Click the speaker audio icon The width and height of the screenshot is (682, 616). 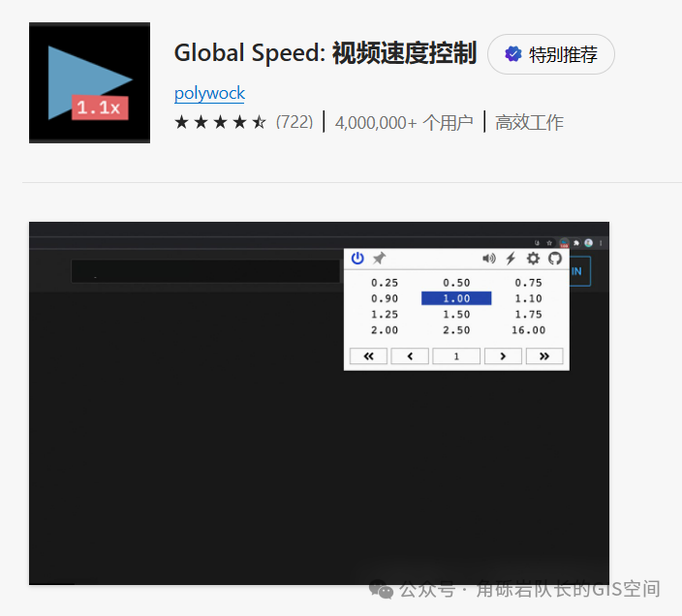click(x=489, y=259)
